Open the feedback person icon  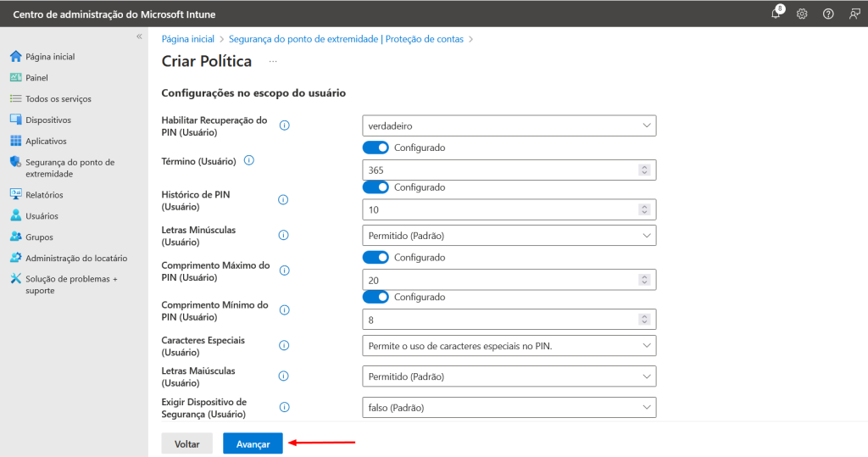pos(854,14)
